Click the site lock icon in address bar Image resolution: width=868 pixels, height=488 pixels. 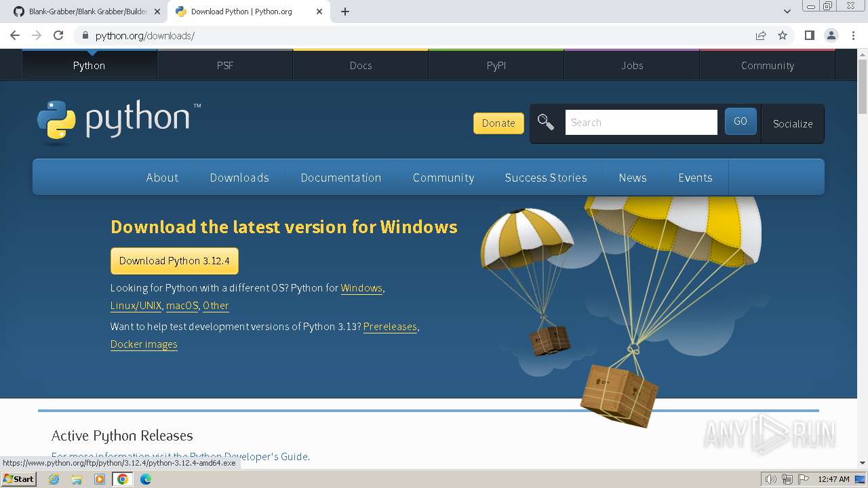pos(85,35)
